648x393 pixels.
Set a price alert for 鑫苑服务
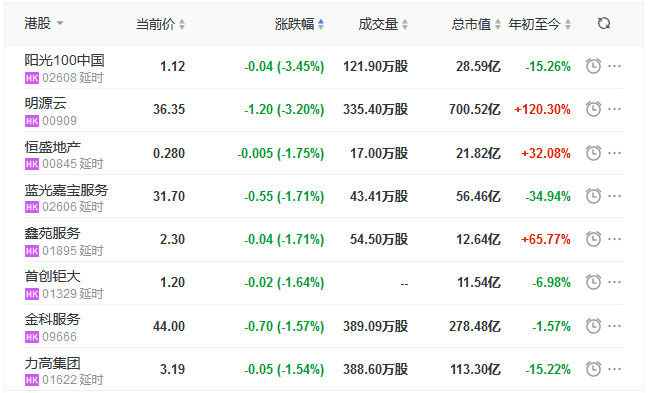click(593, 239)
